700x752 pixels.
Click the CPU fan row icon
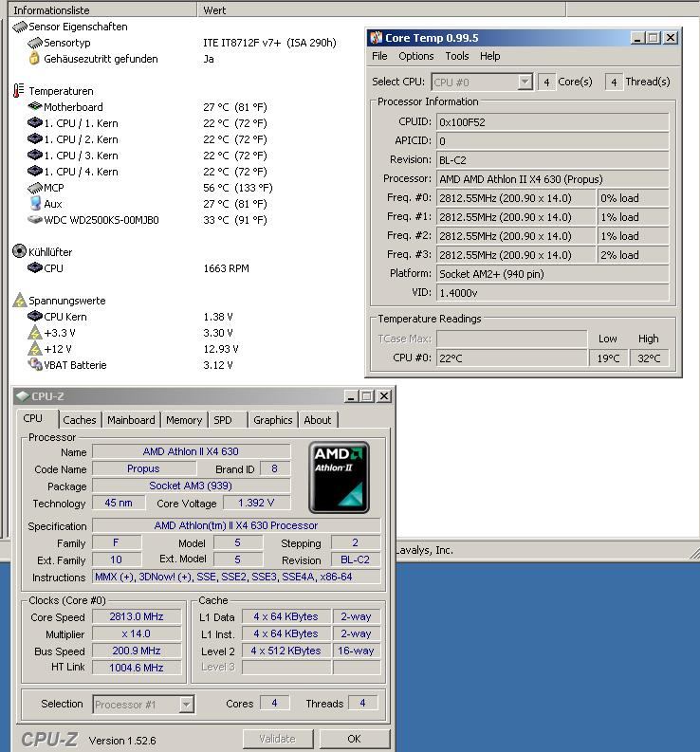coord(35,267)
